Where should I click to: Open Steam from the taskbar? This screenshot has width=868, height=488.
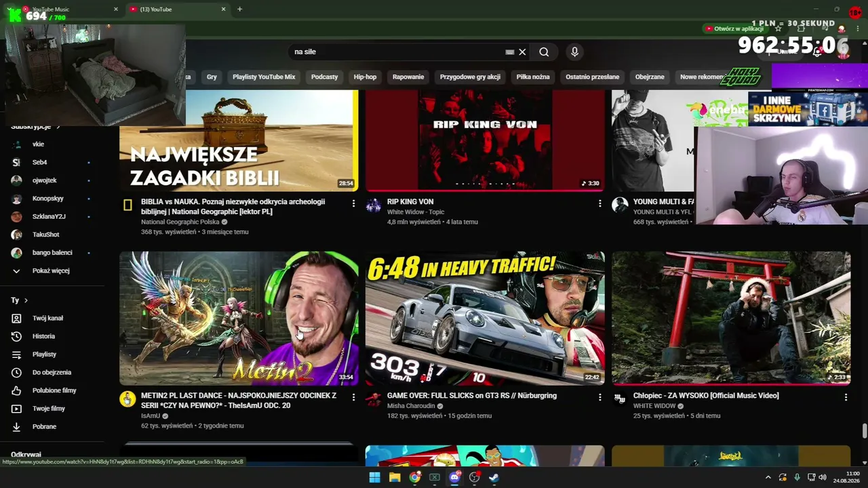(494, 477)
